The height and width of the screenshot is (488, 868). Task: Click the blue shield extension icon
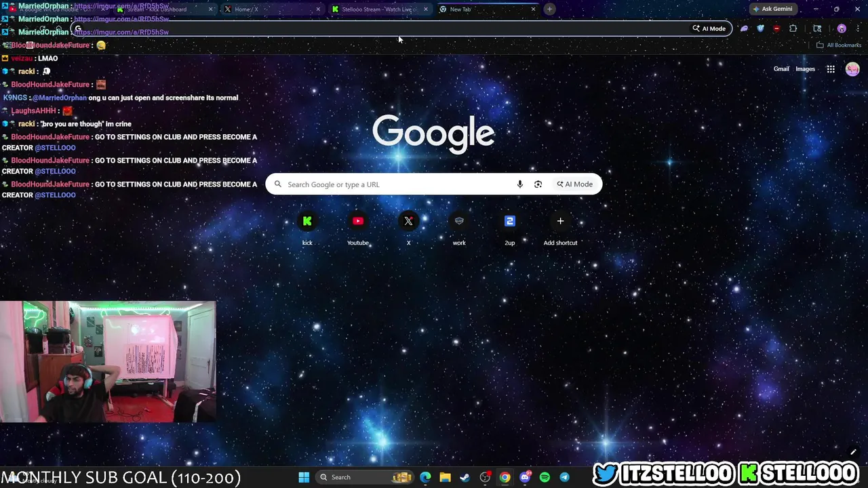click(760, 28)
